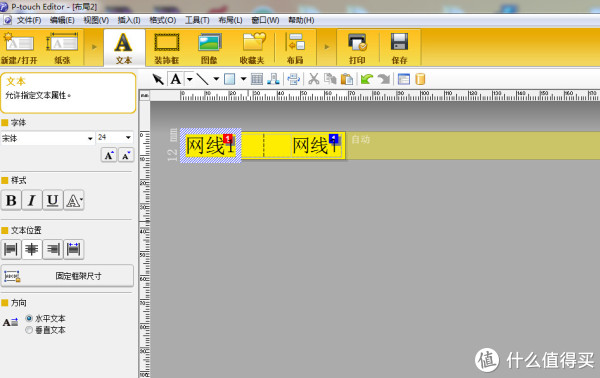The image size is (600, 378).
Task: Open the 图像 image tool
Action: pos(209,48)
